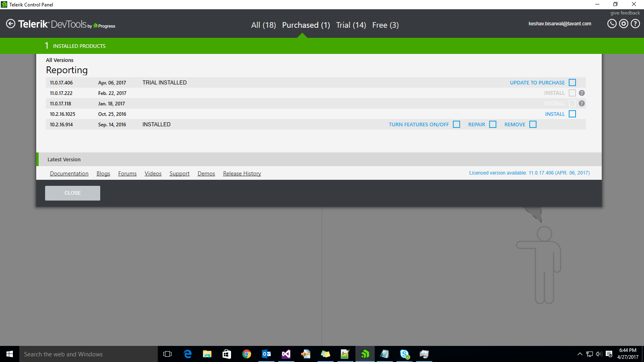Select version 10.2.16.914 text
The image size is (644, 362).
(x=61, y=124)
